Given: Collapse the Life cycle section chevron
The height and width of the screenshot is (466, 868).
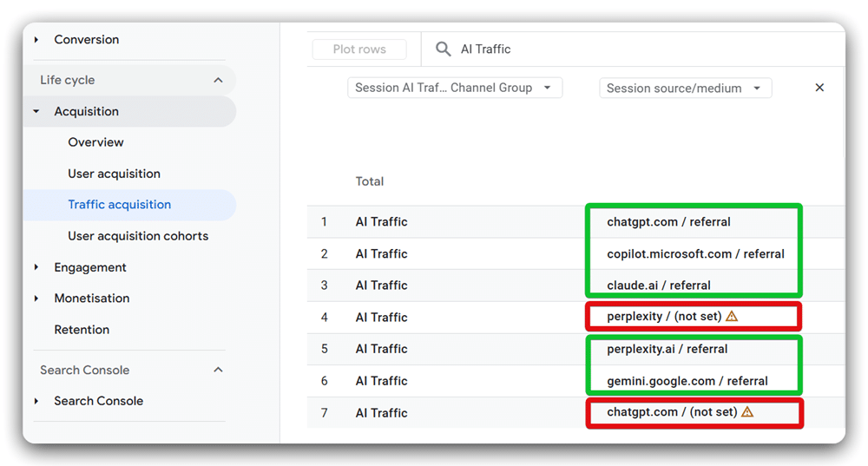Looking at the screenshot, I should point(218,80).
